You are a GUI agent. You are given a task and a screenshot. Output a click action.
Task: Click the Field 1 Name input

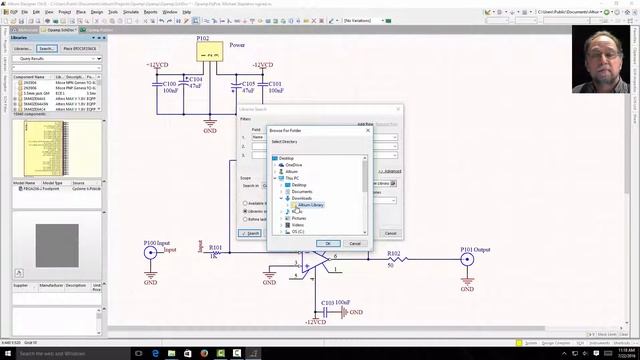coord(259,137)
